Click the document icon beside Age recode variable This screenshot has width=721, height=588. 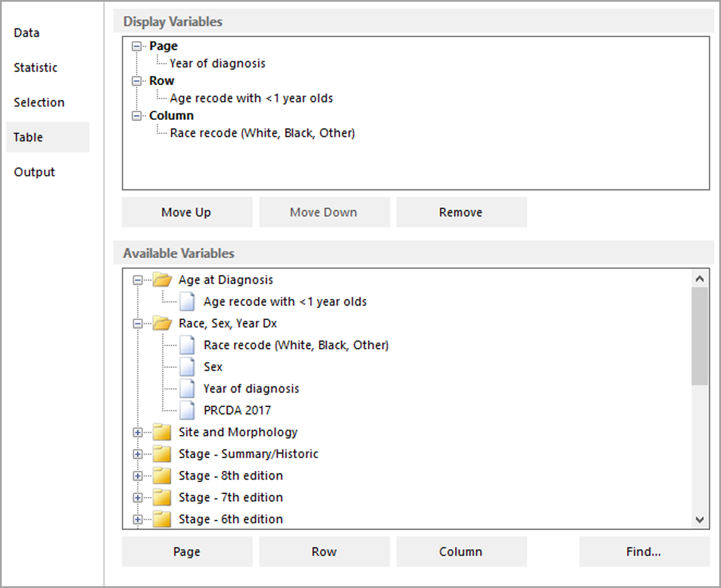coord(187,302)
